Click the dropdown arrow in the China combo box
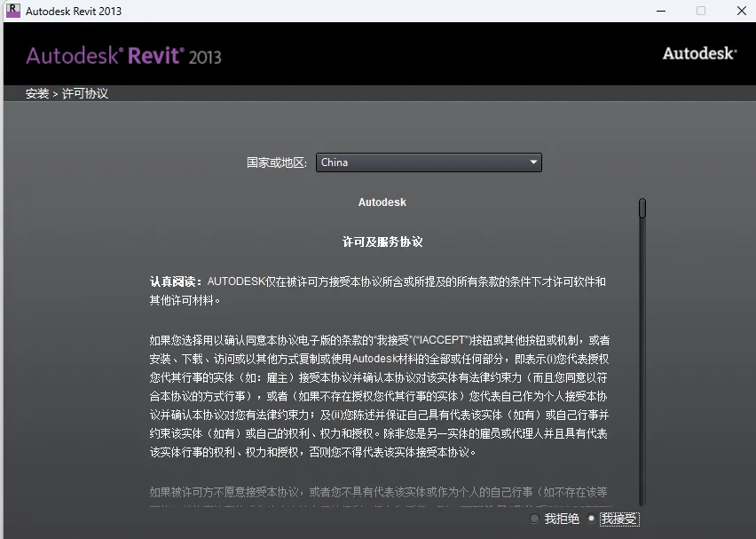 (x=533, y=162)
